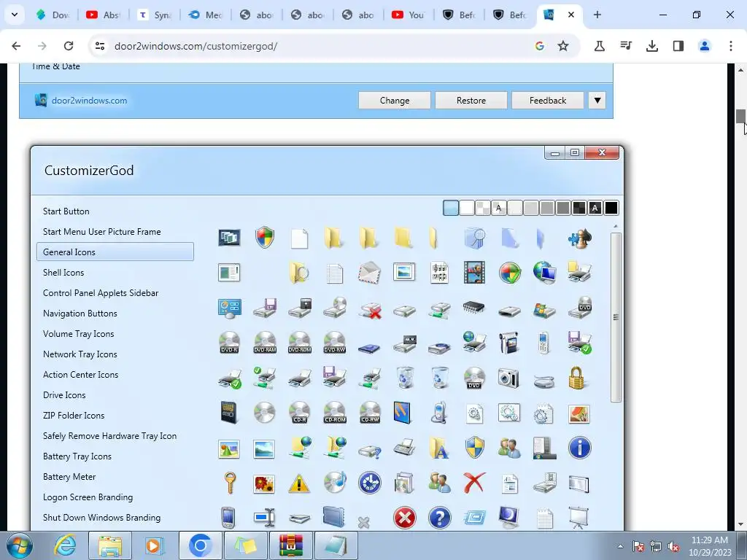The height and width of the screenshot is (560, 747).
Task: Select the multicolor security shield icon
Action: click(264, 237)
